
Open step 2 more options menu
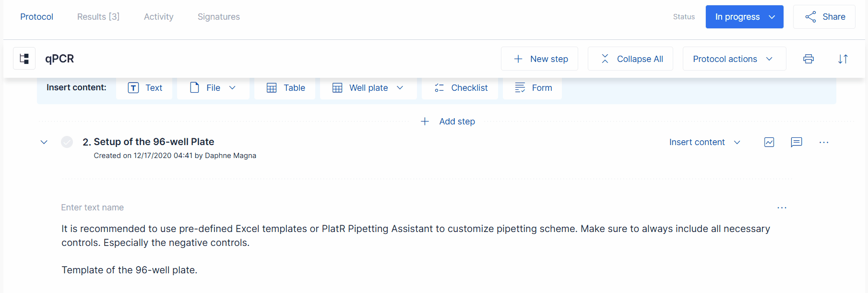click(x=824, y=142)
